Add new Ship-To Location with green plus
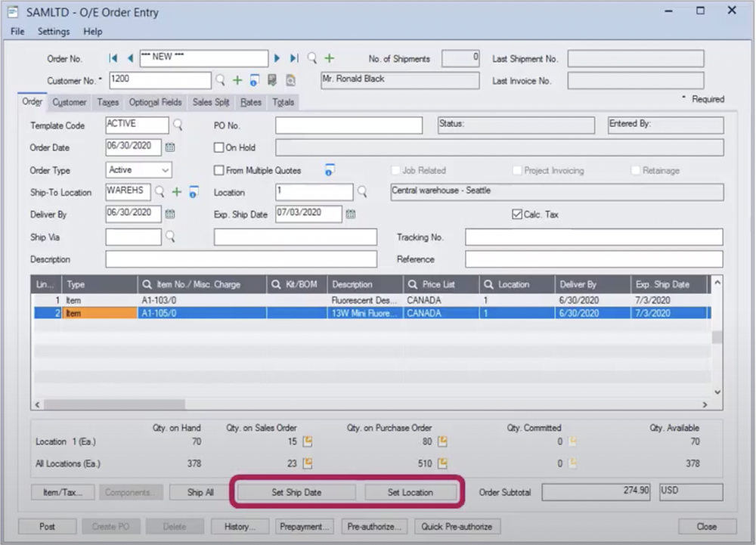 pos(176,192)
